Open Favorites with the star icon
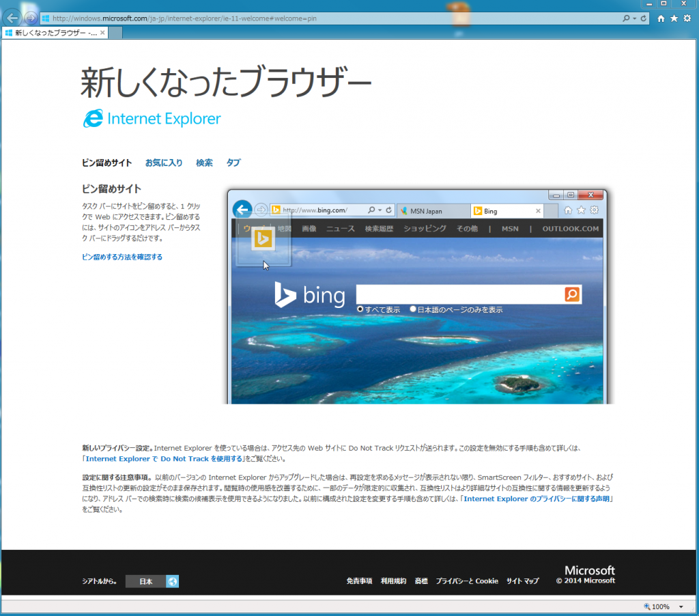Screen dimensions: 699x616 pyautogui.click(x=674, y=18)
